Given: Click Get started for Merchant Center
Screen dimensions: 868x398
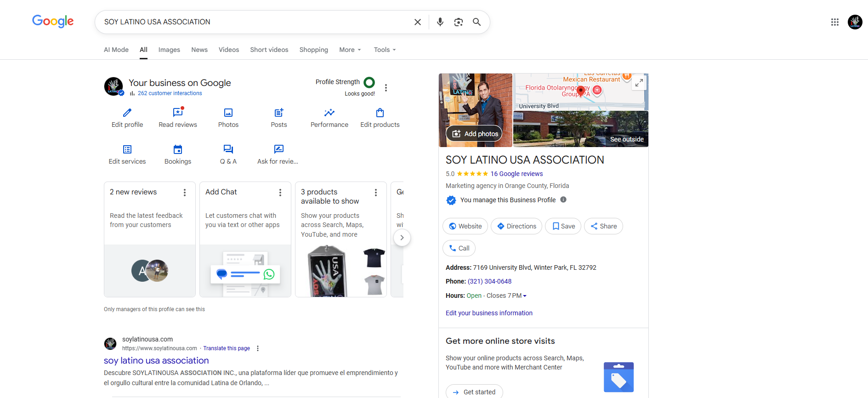Looking at the screenshot, I should [x=474, y=392].
